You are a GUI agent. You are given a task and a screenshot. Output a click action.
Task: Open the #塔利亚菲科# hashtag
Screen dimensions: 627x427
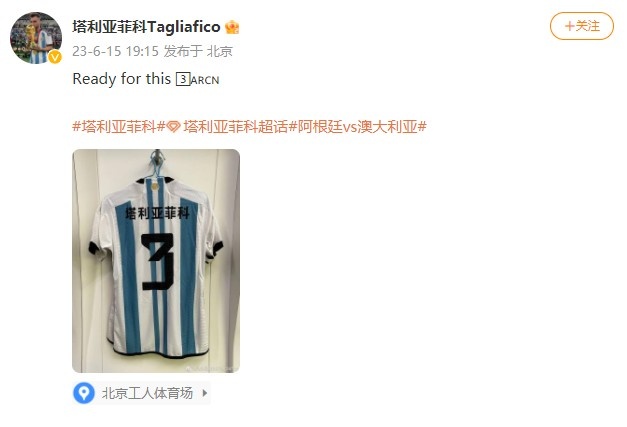(x=119, y=127)
